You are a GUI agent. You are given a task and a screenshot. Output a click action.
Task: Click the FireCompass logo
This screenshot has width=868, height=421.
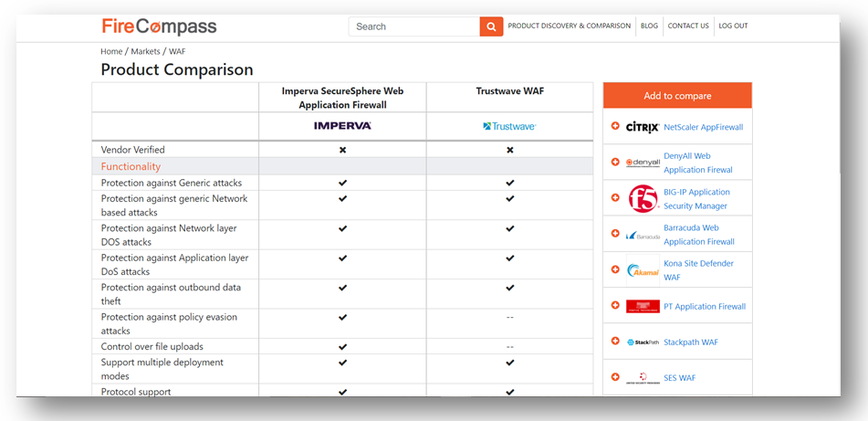coord(159,26)
